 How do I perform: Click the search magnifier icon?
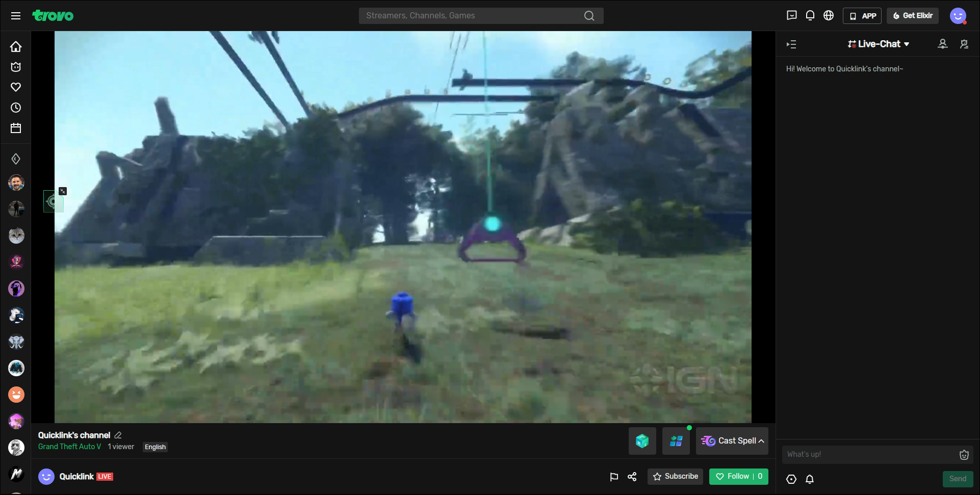(x=589, y=16)
